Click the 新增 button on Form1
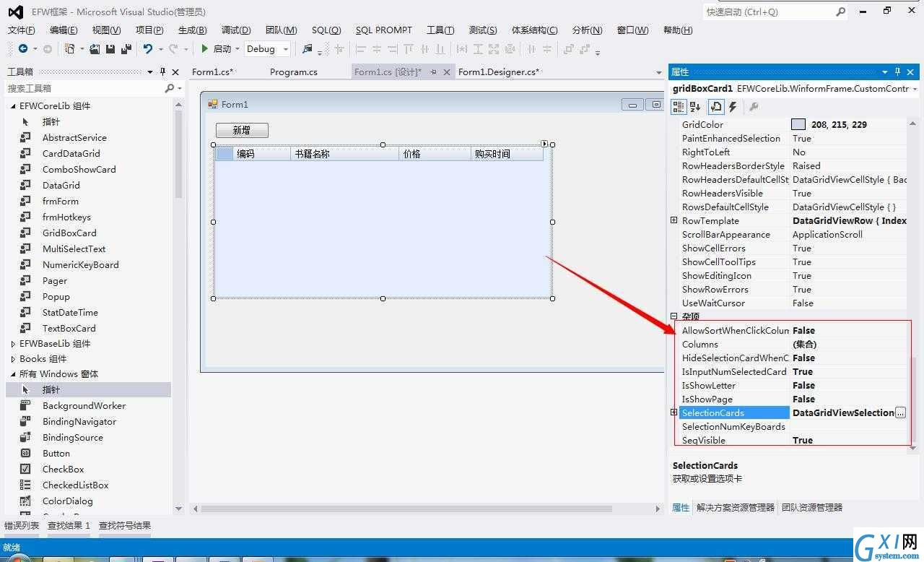924x562 pixels. (x=242, y=130)
